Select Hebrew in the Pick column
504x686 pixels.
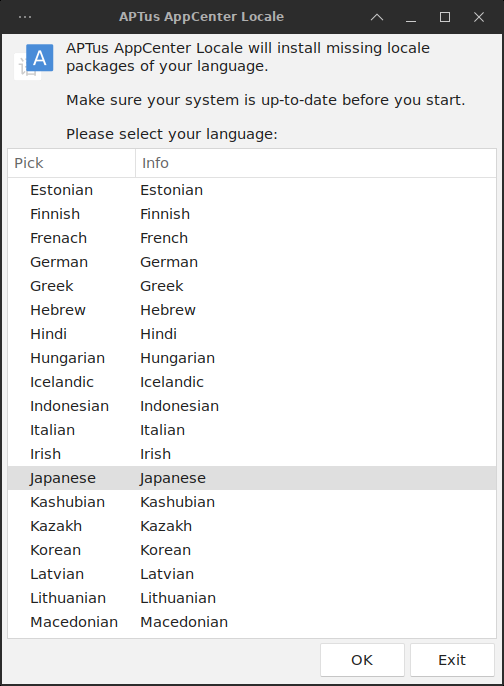pyautogui.click(x=58, y=310)
